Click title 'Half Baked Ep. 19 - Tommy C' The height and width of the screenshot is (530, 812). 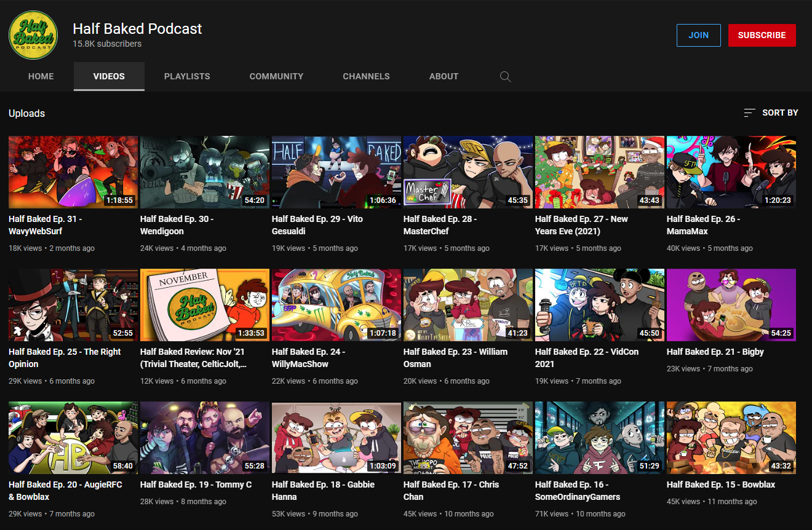coord(196,485)
